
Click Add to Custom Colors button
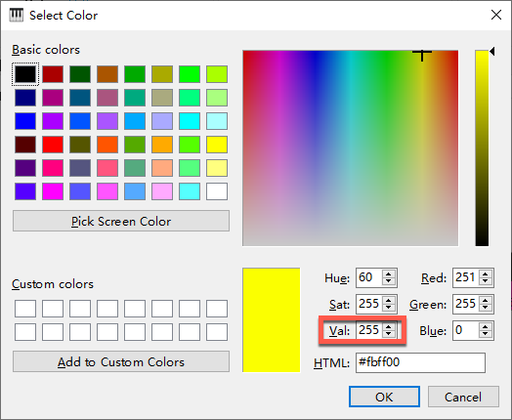[121, 361]
